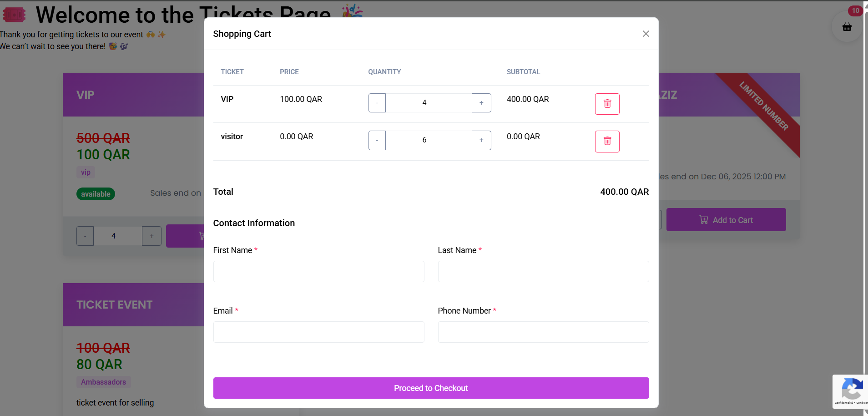Decrease quantity on the VIP card minus button
Viewport: 868px width, 416px height.
85,236
